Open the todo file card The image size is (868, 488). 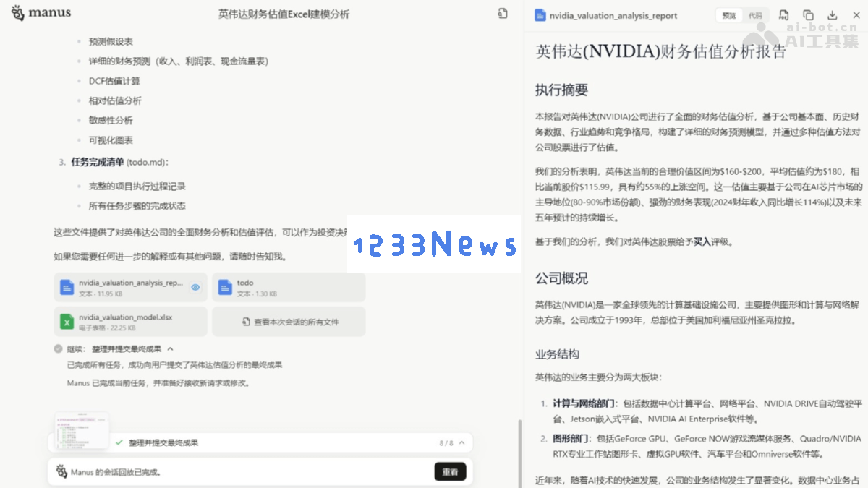point(289,287)
